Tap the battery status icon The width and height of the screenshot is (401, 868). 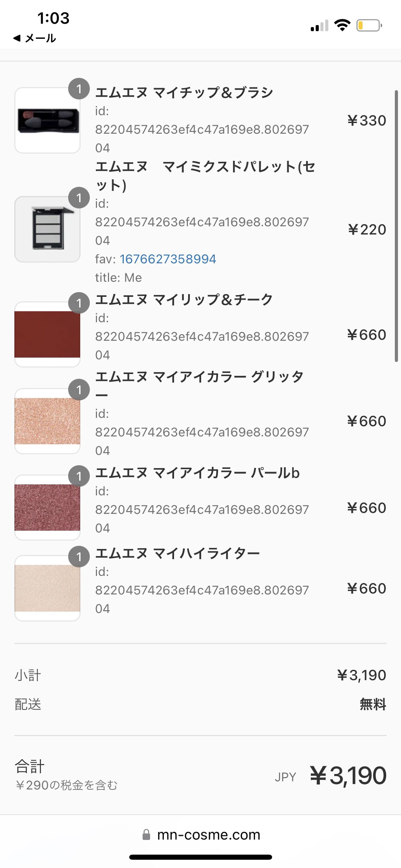[369, 26]
